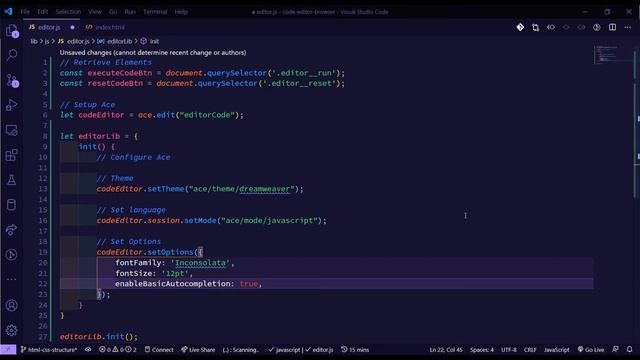Change language mode via JavaScript
Image resolution: width=640 pixels, height=360 pixels.
557,349
